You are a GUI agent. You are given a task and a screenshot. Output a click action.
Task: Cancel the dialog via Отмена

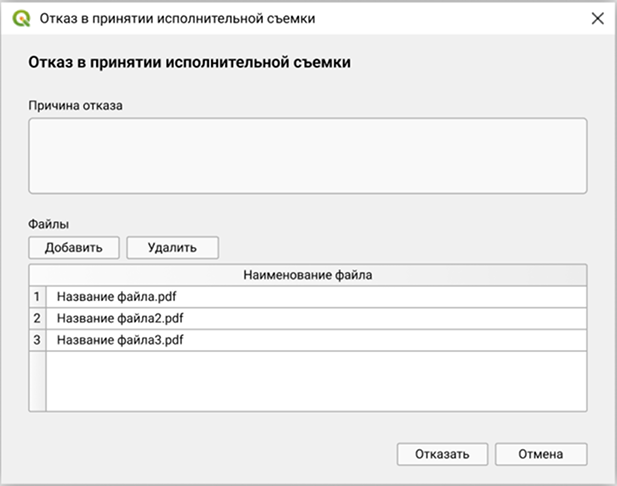coord(540,454)
